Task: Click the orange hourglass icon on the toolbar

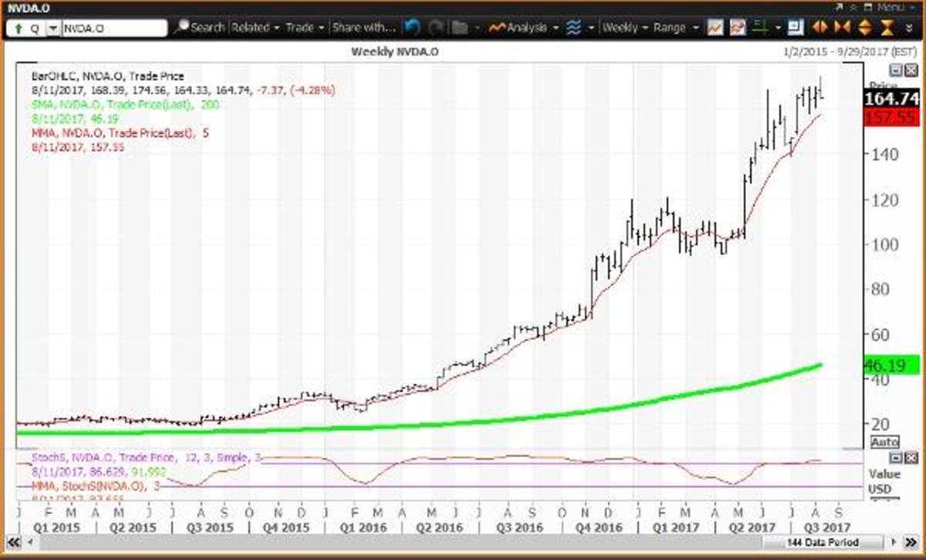Action: point(887,27)
